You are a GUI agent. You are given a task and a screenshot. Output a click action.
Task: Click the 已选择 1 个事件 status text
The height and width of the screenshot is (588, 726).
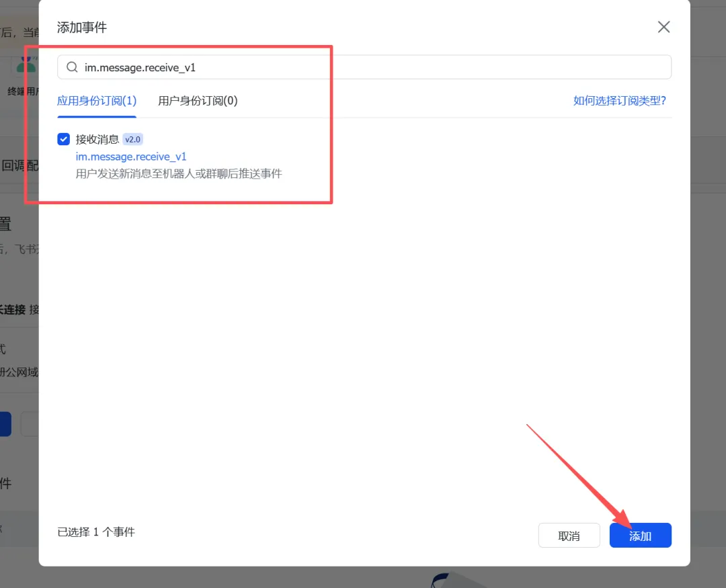(96, 532)
